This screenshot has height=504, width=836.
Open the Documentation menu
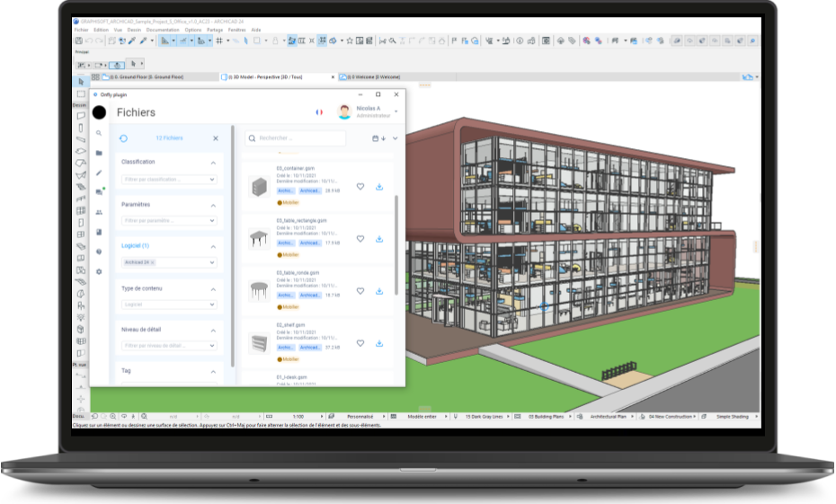point(163,30)
